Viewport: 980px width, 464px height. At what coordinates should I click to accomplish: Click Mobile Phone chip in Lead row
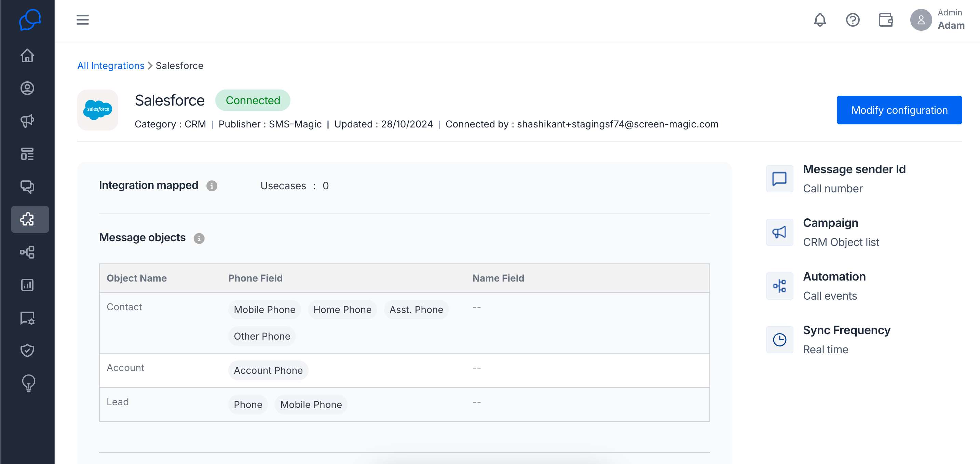(311, 405)
